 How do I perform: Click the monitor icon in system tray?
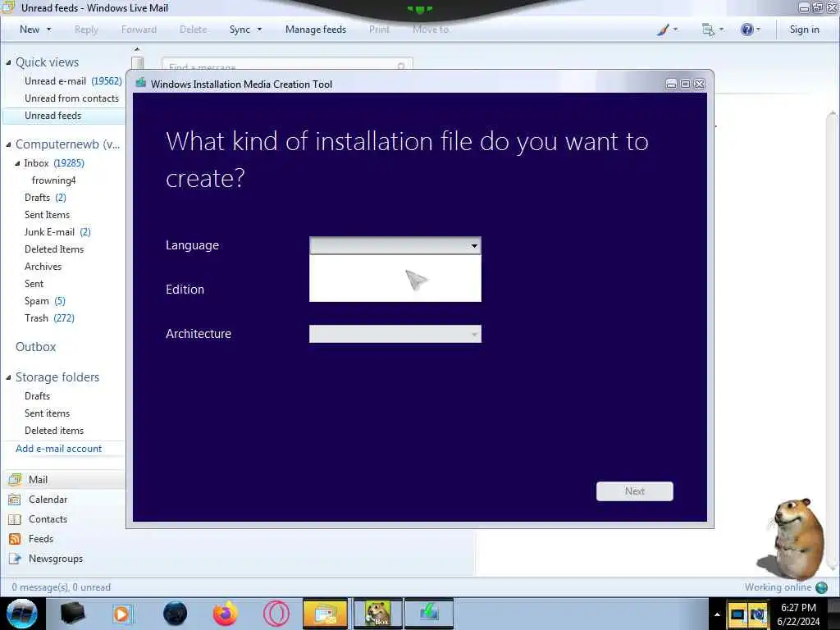point(737,614)
